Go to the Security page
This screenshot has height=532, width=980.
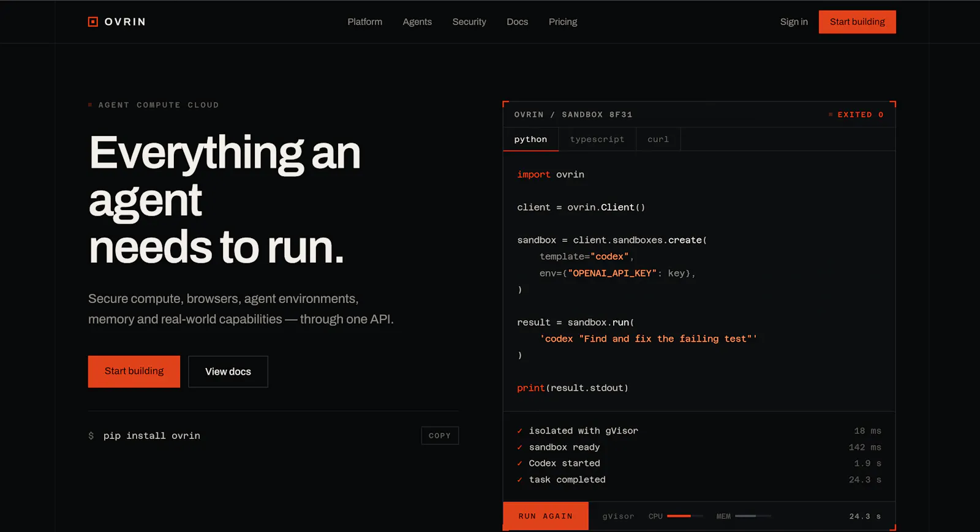point(469,21)
